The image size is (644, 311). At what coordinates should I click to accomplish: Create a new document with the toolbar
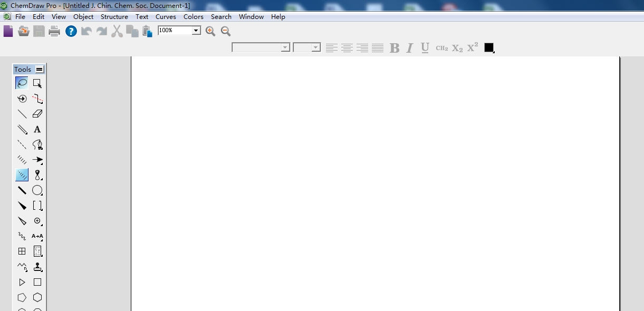point(8,31)
